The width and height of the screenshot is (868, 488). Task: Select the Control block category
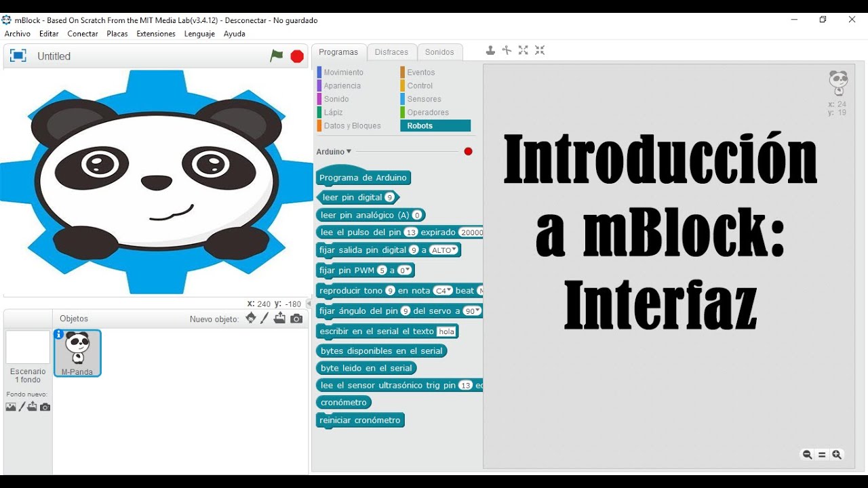(x=420, y=86)
